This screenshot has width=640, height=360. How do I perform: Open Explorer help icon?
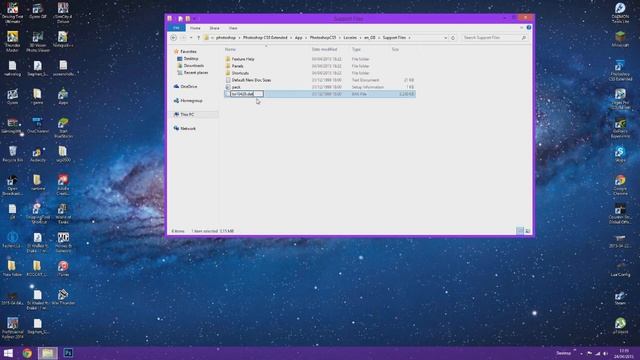coord(529,28)
